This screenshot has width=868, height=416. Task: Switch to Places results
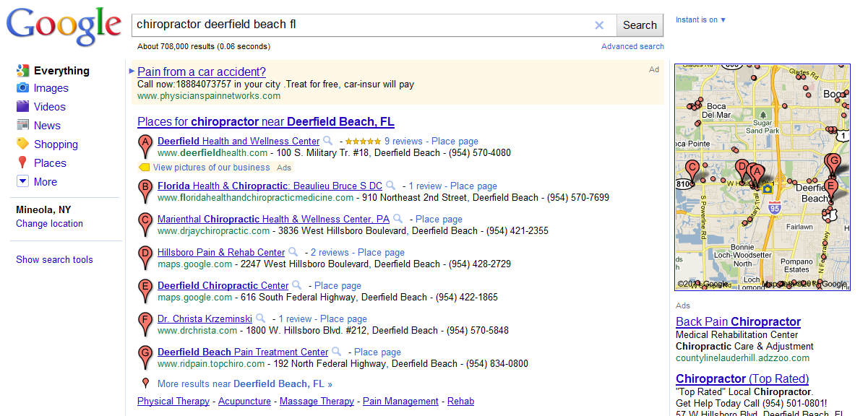[50, 163]
